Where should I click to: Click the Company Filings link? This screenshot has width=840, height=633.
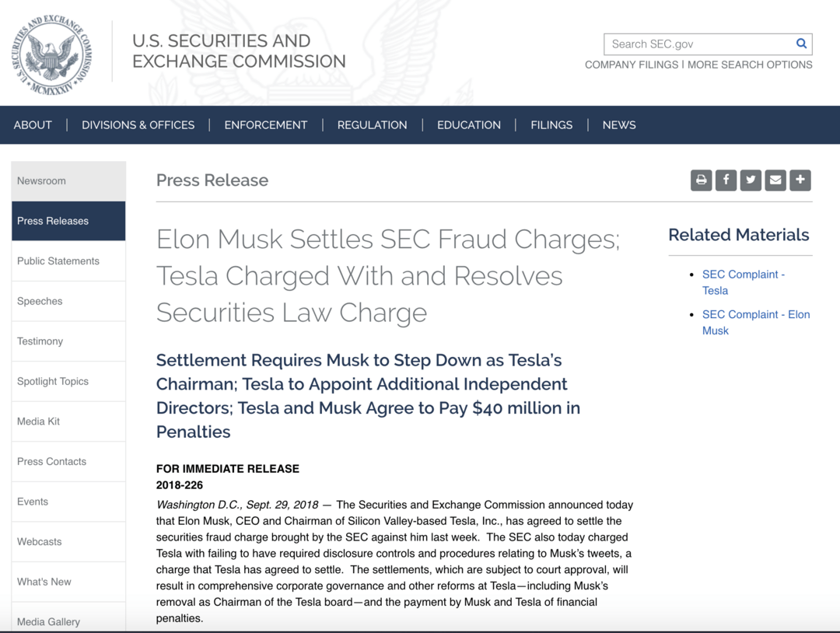click(631, 65)
